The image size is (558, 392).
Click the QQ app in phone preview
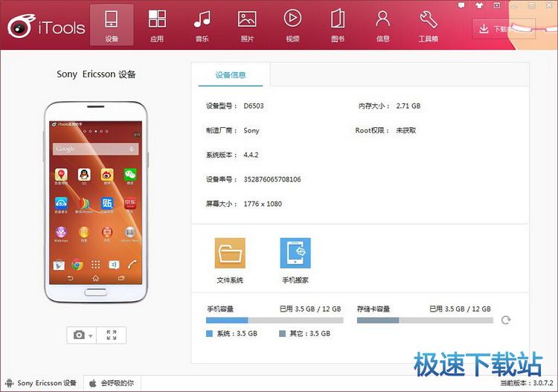pyautogui.click(x=84, y=176)
